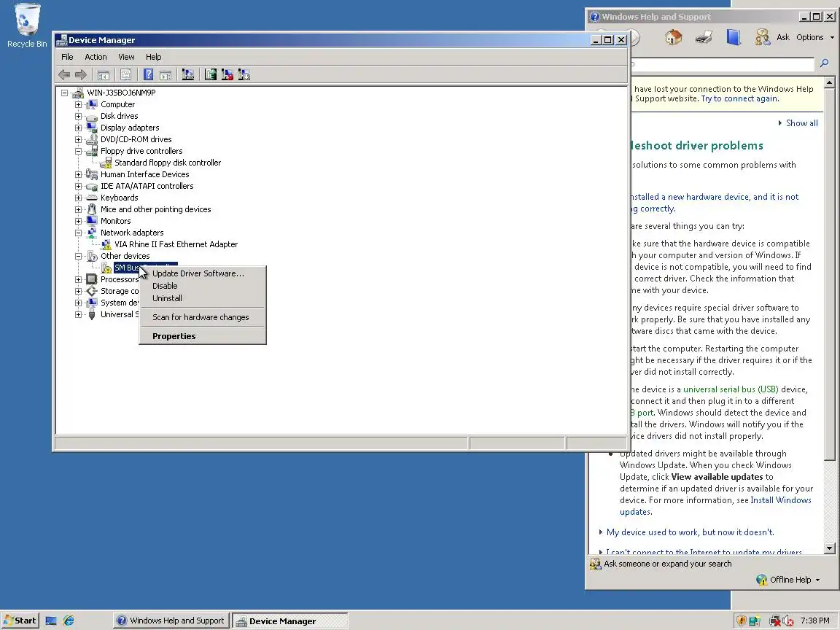Screen dimensions: 840x630
Task: Choose Update Driver Software from context menu
Action: pos(203,273)
